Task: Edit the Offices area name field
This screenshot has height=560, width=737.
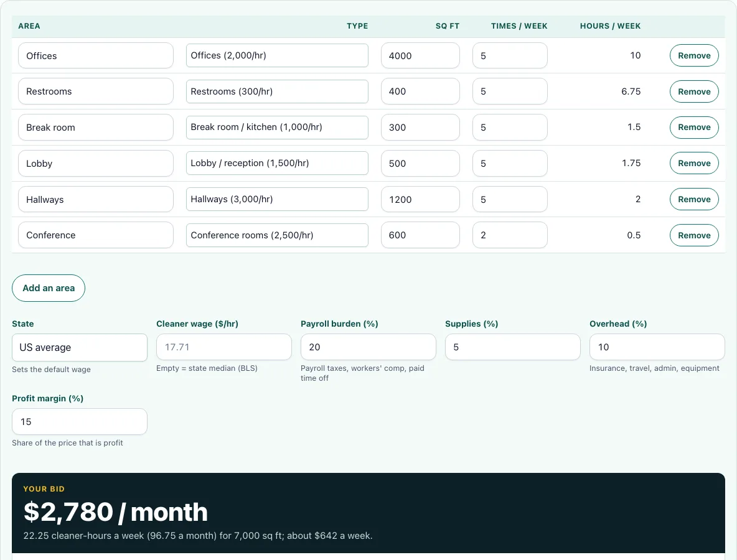Action: 96,55
